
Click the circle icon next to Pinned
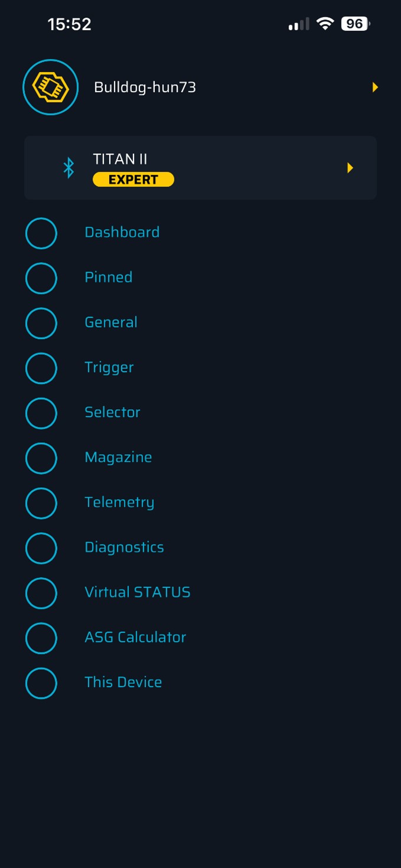point(41,278)
